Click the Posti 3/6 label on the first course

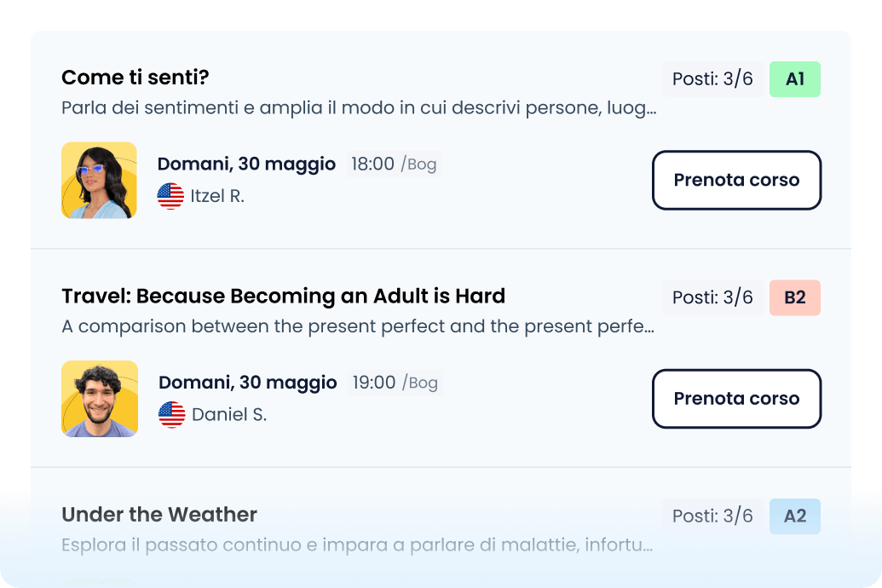coord(712,79)
